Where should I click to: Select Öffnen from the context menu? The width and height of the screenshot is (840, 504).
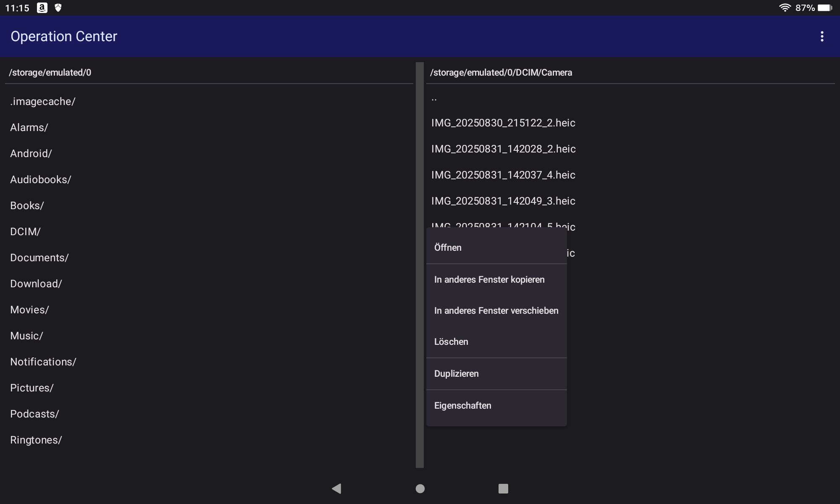tap(448, 248)
